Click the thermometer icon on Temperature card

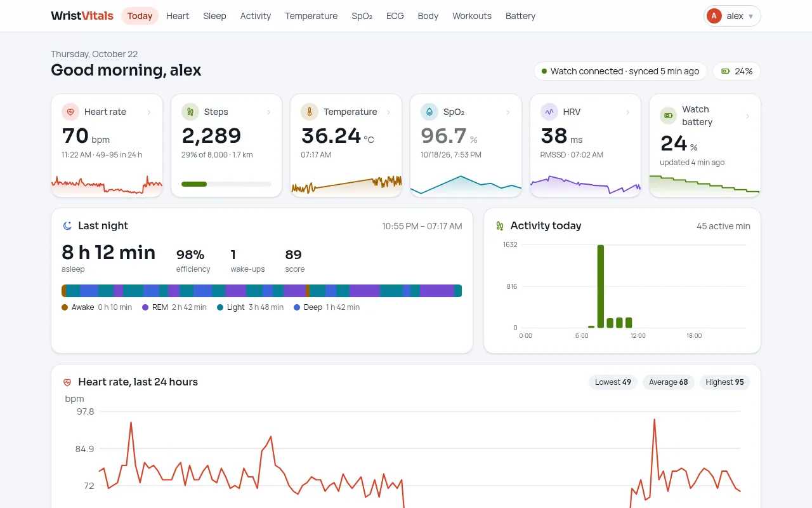click(310, 112)
